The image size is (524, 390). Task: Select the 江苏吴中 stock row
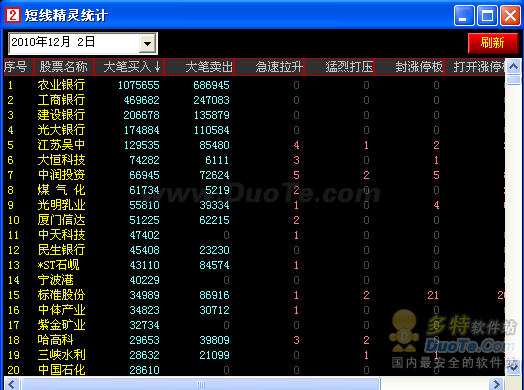tap(254, 145)
